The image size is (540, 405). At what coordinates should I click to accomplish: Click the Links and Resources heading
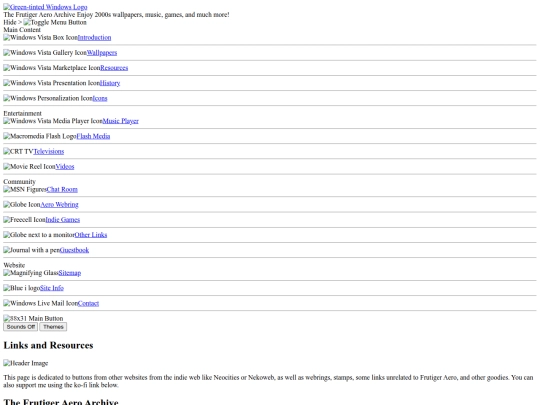click(48, 345)
